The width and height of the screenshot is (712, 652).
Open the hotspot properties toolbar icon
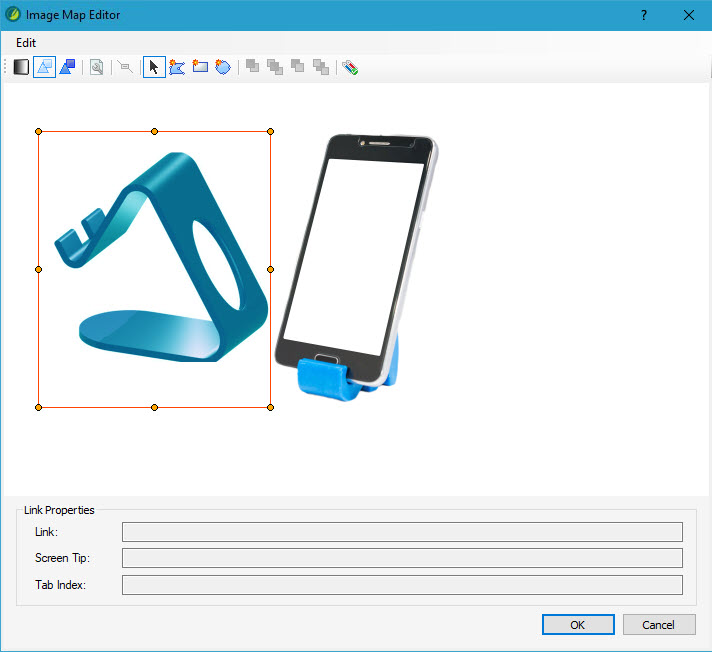coord(97,67)
